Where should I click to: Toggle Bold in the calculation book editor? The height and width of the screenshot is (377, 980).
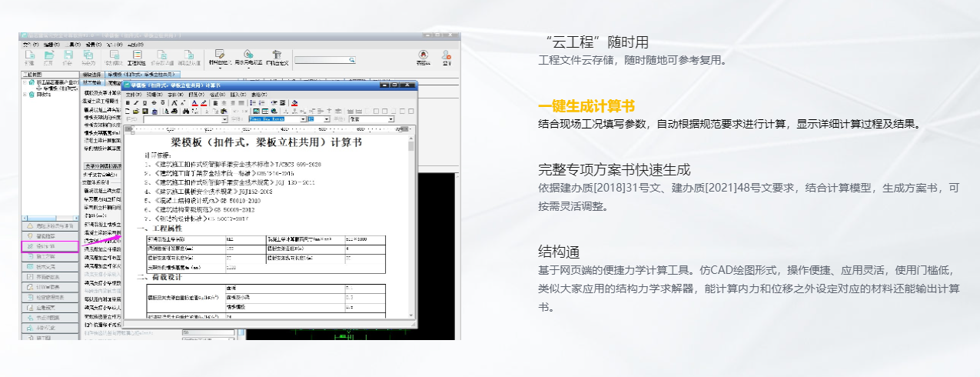(128, 103)
